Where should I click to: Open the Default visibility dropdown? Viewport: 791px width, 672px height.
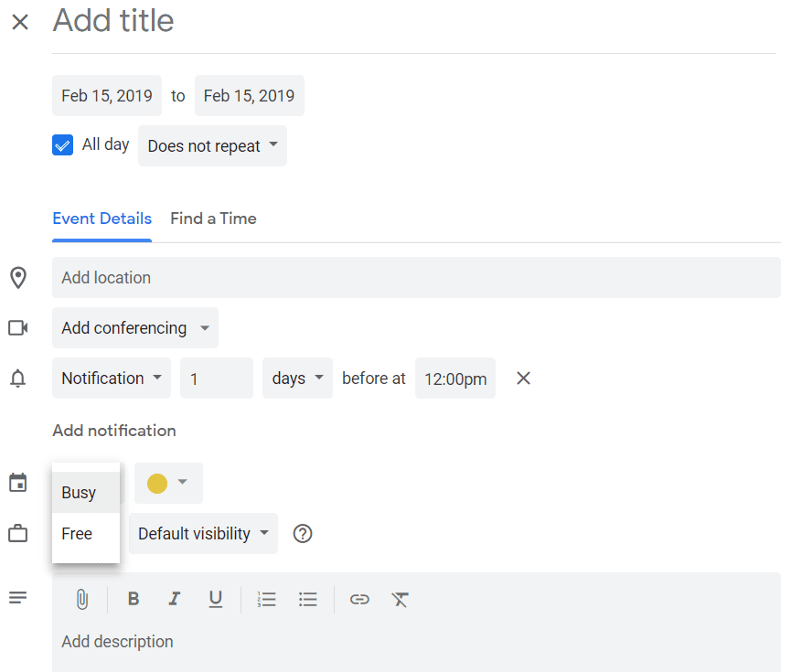(203, 534)
